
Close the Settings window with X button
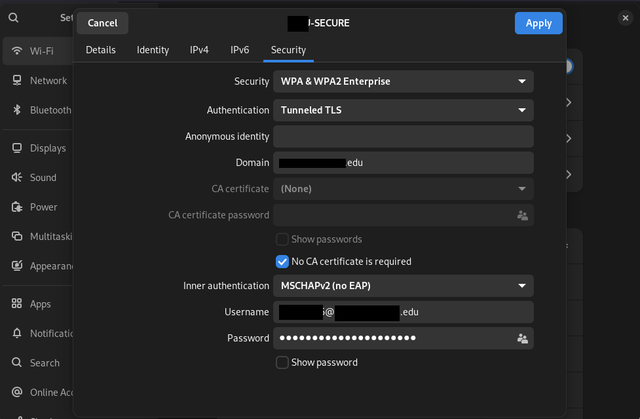tap(625, 18)
